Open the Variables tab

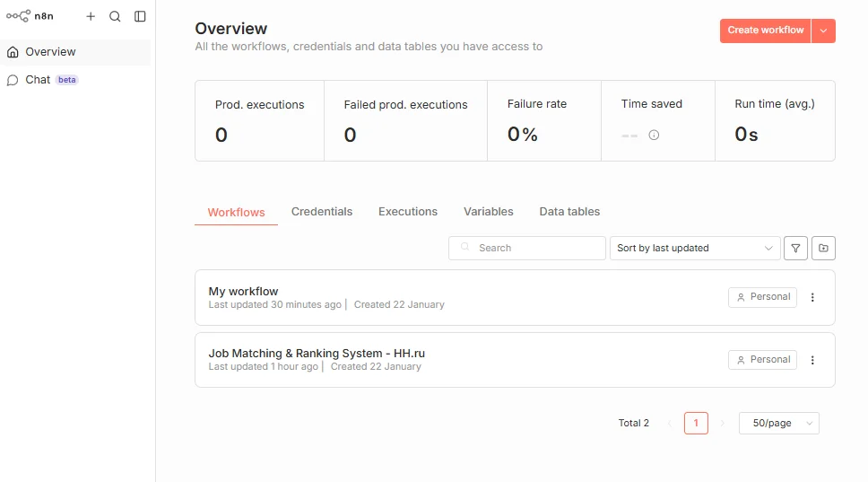pyautogui.click(x=489, y=212)
